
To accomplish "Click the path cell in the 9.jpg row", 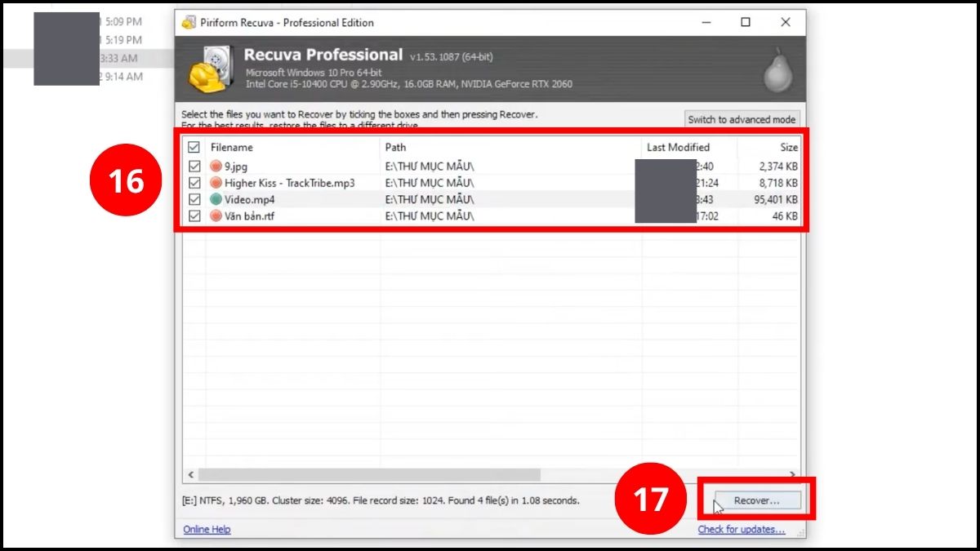I will click(x=430, y=167).
